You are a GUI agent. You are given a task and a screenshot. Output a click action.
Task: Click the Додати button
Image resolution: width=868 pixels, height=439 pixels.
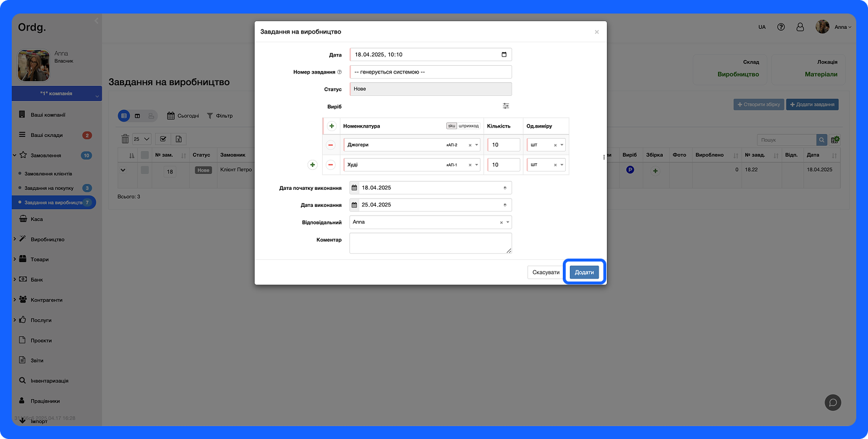(x=584, y=272)
